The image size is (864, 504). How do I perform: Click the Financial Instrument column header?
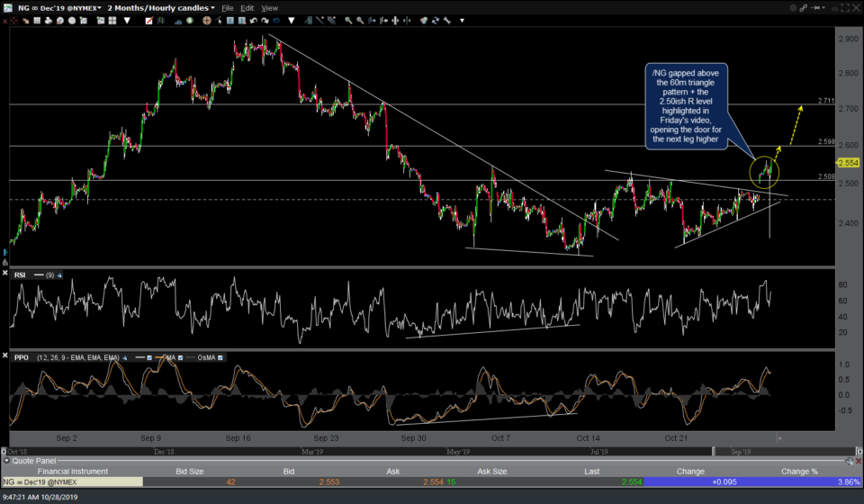(71, 471)
